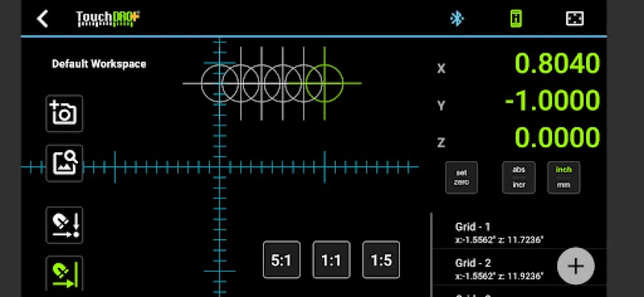This screenshot has width=644, height=297.
Task: Set zoom scale to 5:1
Action: [x=281, y=260]
